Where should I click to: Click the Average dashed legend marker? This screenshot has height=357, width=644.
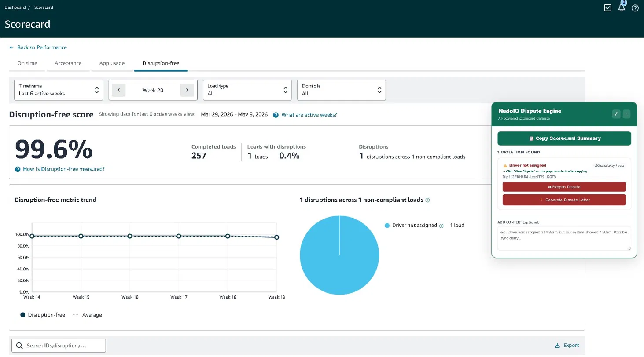(x=75, y=315)
